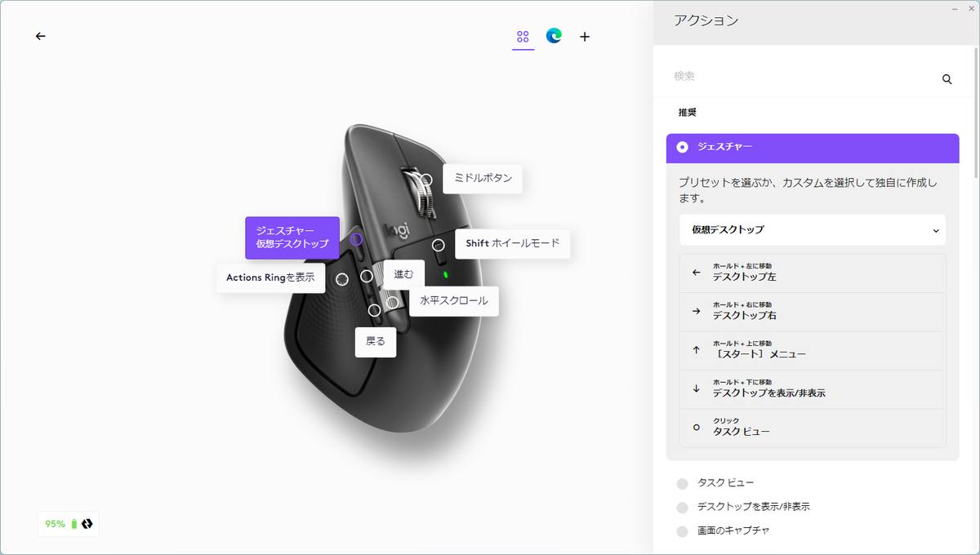
Task: Edit the クリック タスク ビュー gesture row
Action: 813,428
